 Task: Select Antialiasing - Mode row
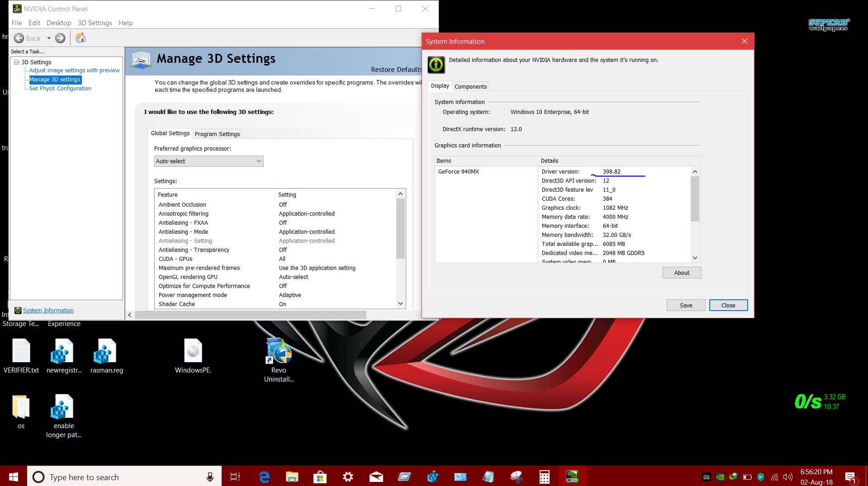(x=275, y=232)
